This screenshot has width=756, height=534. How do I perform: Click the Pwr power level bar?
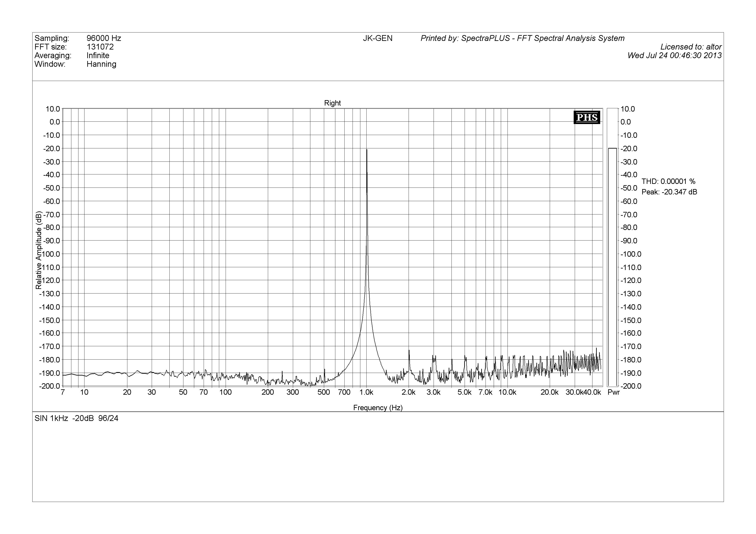612,267
